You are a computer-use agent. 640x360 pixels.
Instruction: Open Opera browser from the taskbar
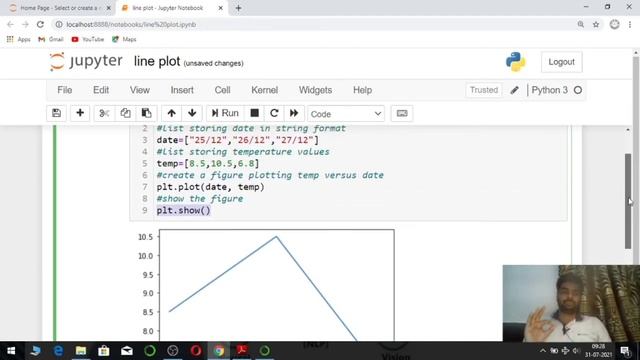click(x=196, y=351)
